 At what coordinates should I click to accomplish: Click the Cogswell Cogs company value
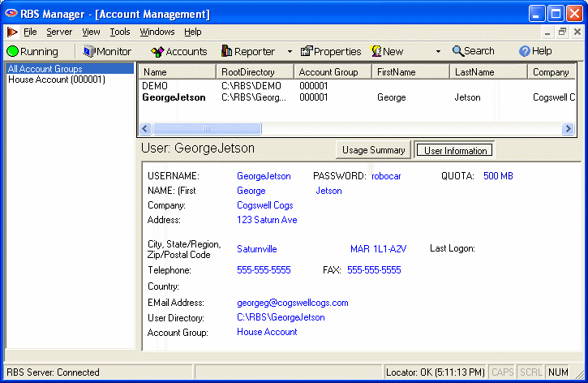tap(264, 205)
